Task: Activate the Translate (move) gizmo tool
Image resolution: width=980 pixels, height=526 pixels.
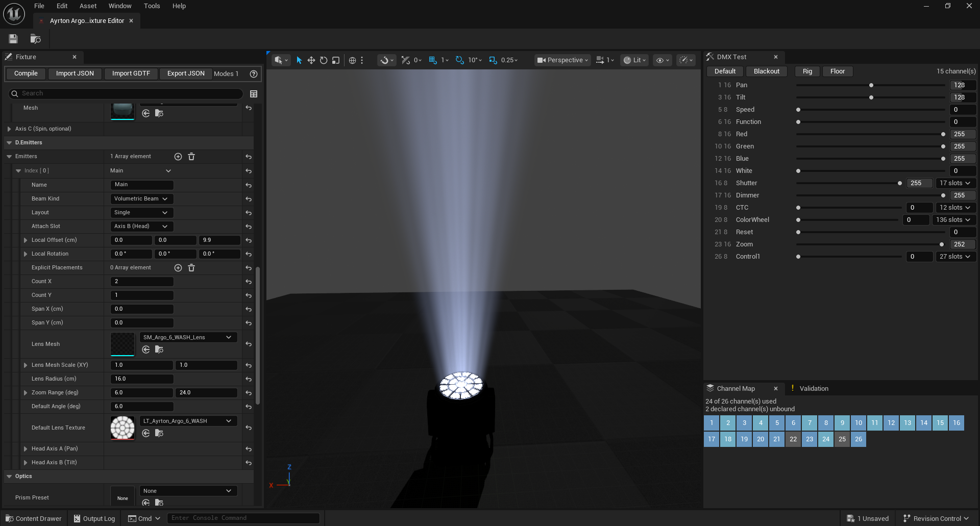Action: [x=311, y=60]
